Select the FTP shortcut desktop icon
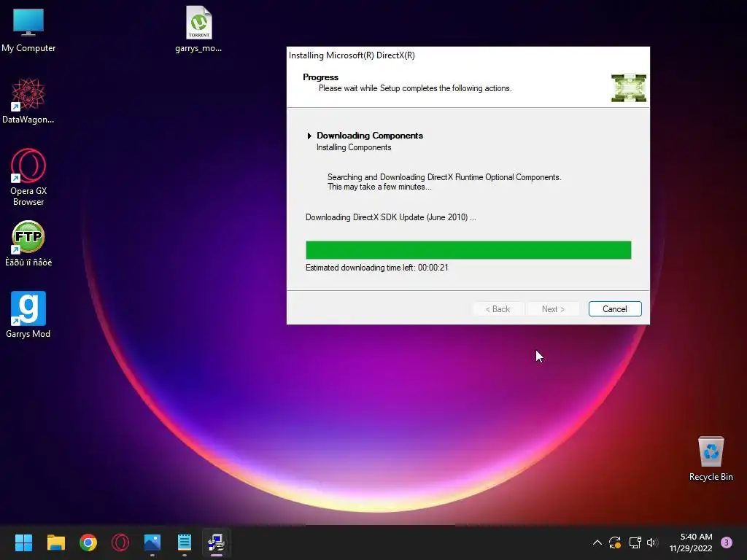This screenshot has height=560, width=747. point(28,244)
